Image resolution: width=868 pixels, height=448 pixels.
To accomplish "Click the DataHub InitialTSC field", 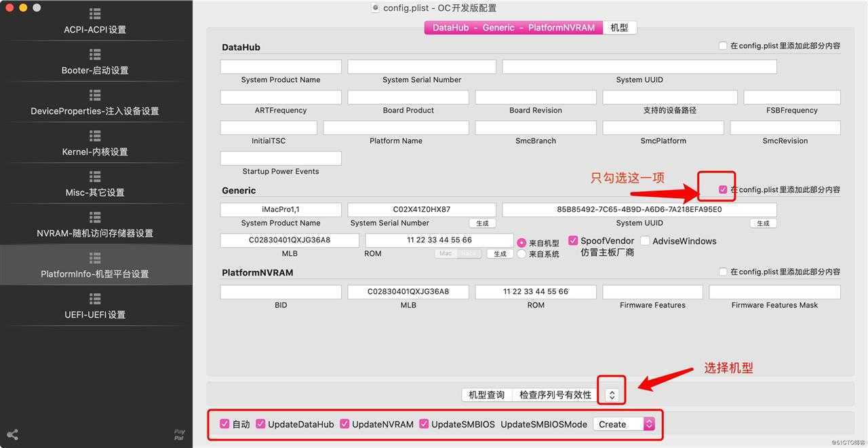I will pos(269,128).
